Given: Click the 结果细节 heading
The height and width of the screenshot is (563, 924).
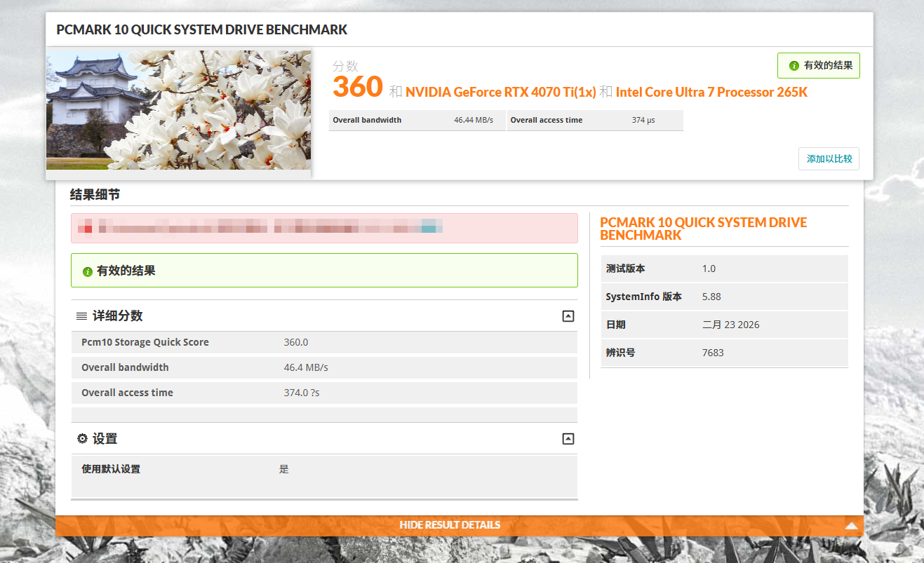Looking at the screenshot, I should (x=95, y=195).
